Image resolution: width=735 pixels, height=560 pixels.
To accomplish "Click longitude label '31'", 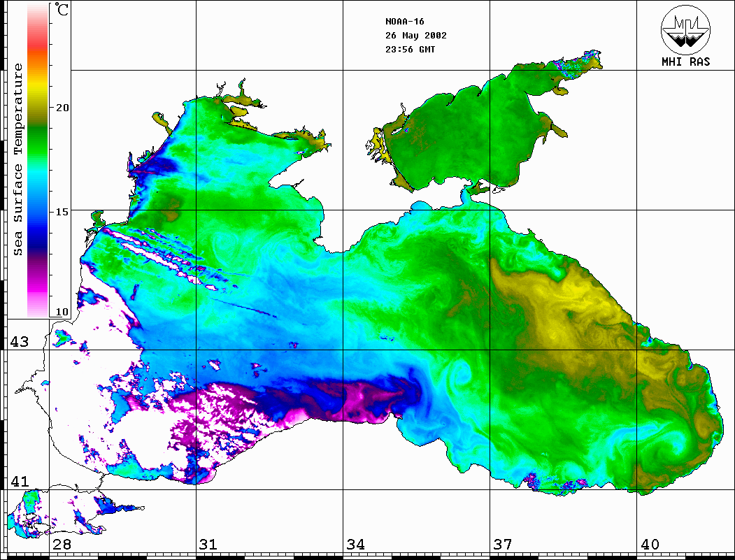I will tap(208, 545).
